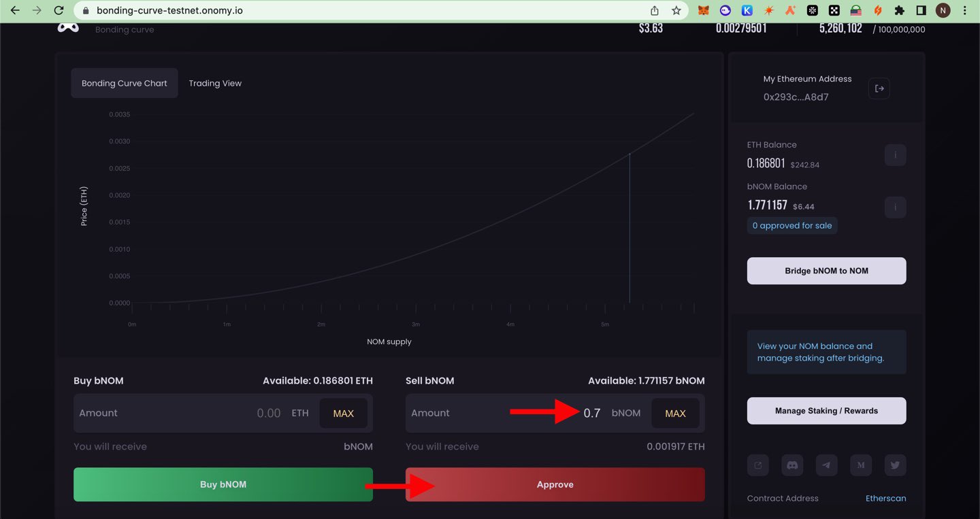
Task: Bookmark this page with the star
Action: [676, 10]
